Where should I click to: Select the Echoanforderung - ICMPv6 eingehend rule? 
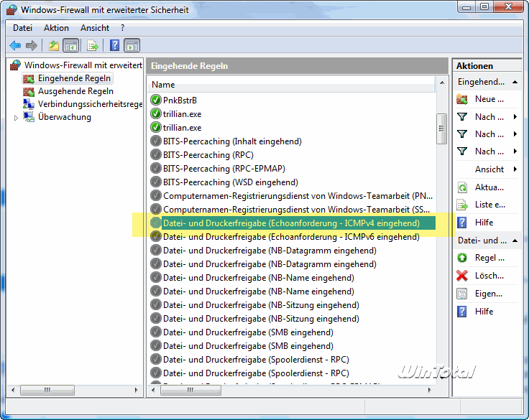click(x=292, y=237)
